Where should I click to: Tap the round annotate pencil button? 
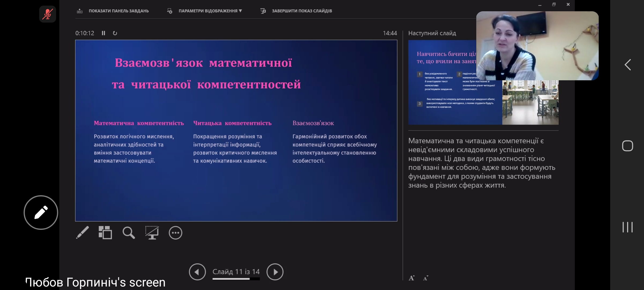pyautogui.click(x=41, y=212)
